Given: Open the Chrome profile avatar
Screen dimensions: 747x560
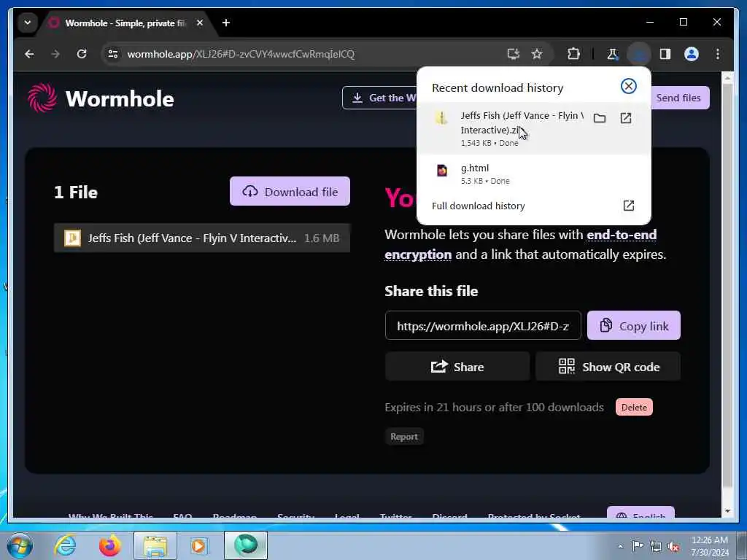Looking at the screenshot, I should pos(692,54).
